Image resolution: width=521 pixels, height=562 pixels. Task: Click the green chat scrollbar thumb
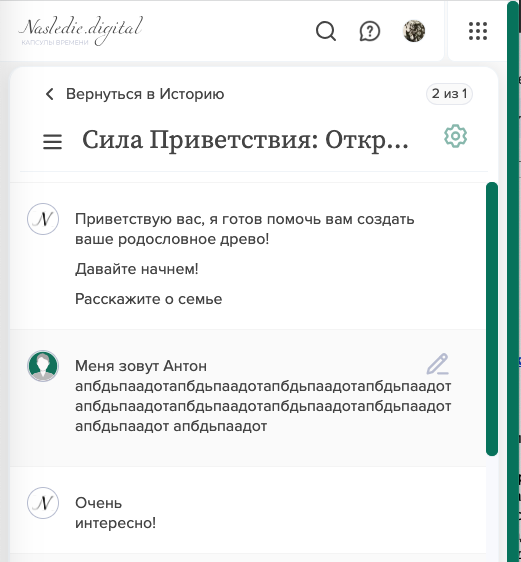click(492, 319)
